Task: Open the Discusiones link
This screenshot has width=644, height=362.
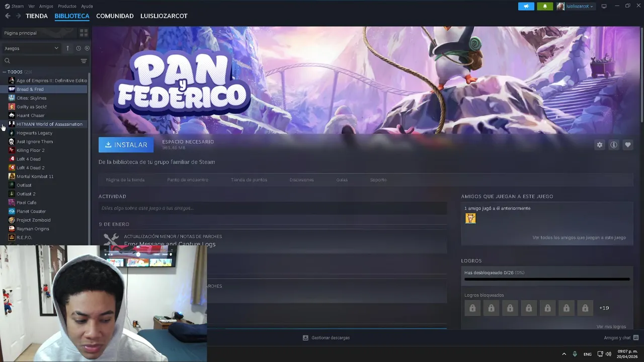Action: point(302,179)
